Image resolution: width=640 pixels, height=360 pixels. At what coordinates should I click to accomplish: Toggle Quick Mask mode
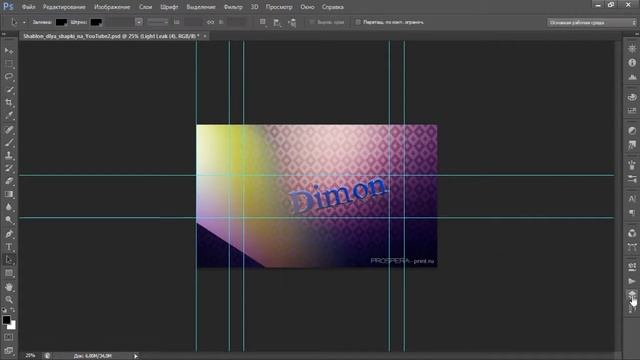[x=9, y=337]
